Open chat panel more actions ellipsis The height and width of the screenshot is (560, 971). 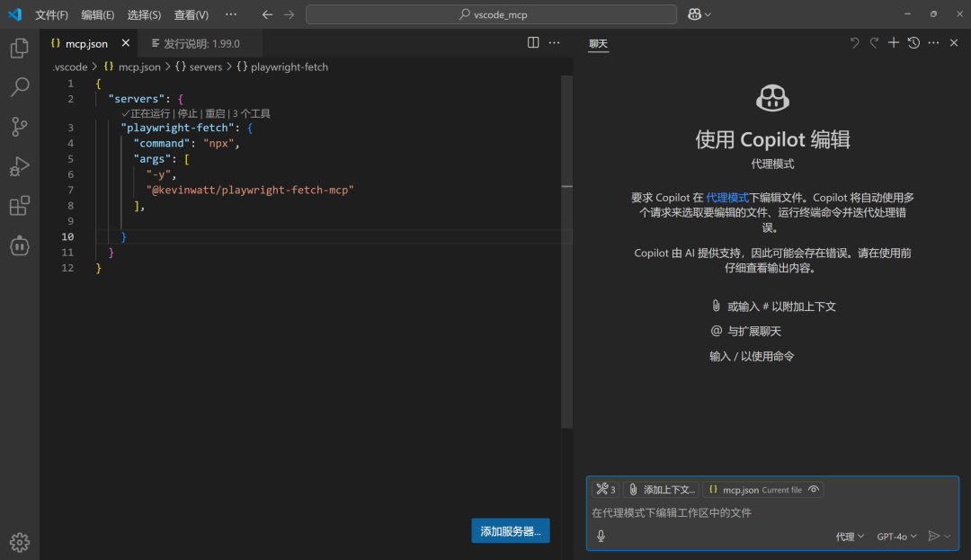point(933,42)
